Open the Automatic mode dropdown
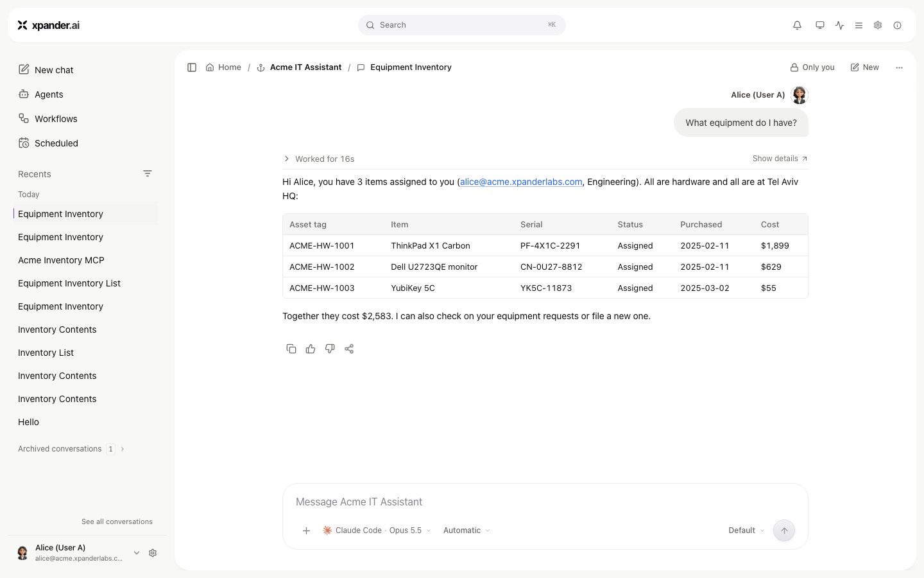This screenshot has width=924, height=578. coord(466,530)
